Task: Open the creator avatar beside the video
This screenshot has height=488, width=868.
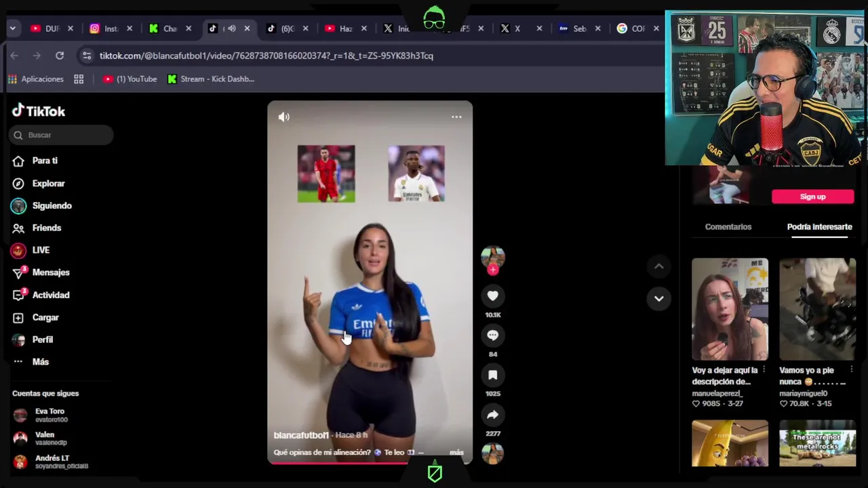Action: click(x=493, y=258)
